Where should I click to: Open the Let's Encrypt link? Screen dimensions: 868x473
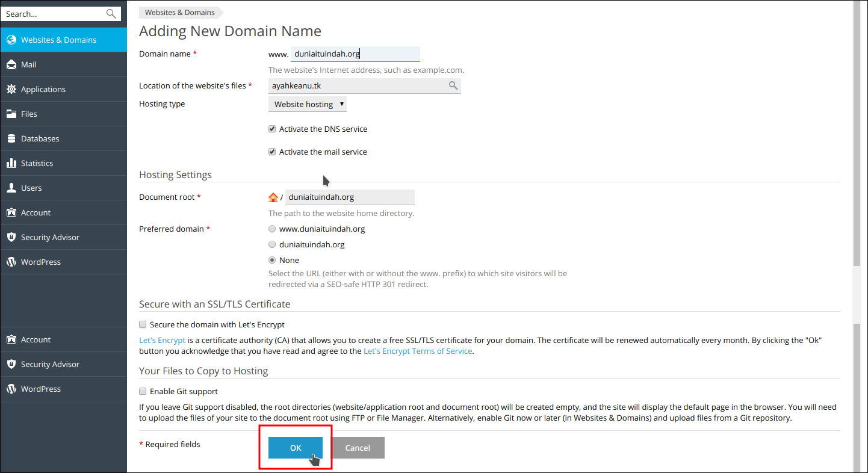pyautogui.click(x=162, y=340)
